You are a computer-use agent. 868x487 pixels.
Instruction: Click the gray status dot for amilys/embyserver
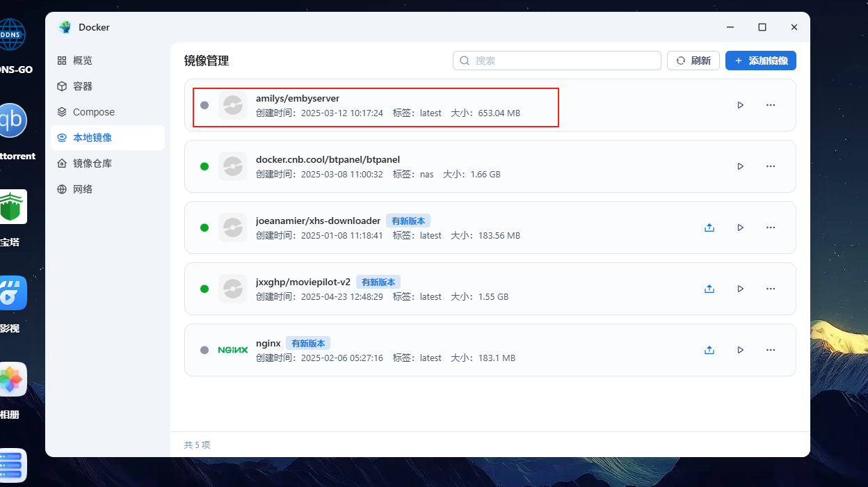tap(204, 105)
